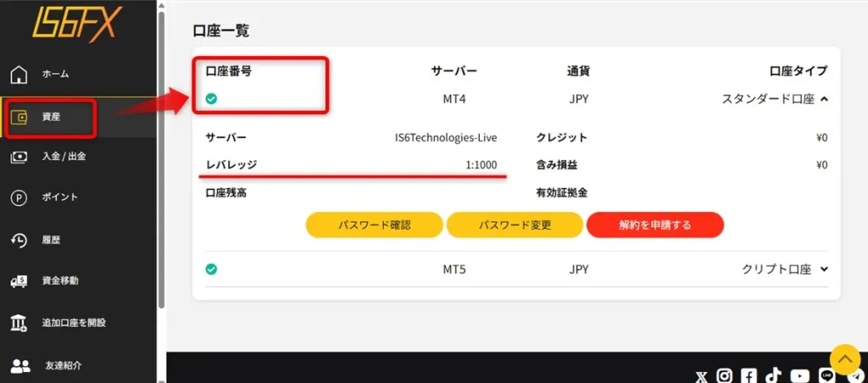Screen dimensions: 868x383
Task: Click JPY in the MT4 row
Action: pos(577,100)
